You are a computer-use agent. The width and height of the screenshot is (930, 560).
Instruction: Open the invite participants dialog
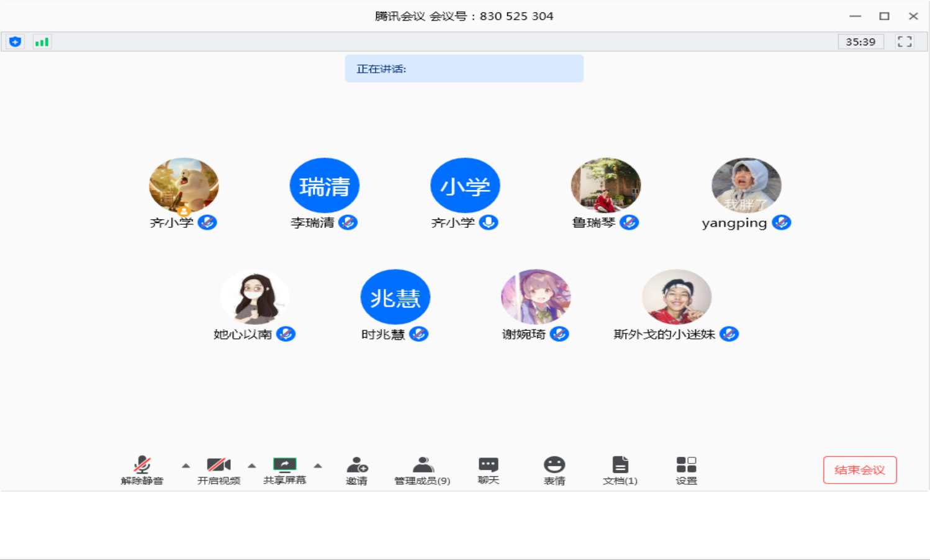[x=357, y=471]
